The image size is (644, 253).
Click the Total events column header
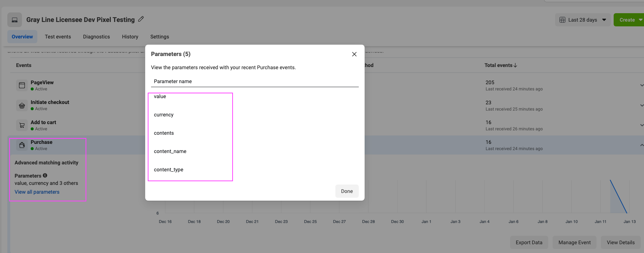point(498,65)
